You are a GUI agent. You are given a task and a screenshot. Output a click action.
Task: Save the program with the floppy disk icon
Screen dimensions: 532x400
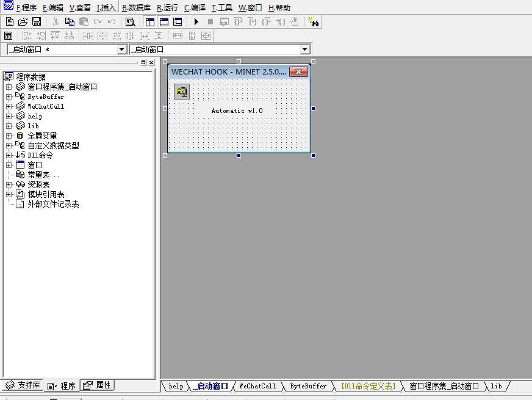[x=37, y=22]
